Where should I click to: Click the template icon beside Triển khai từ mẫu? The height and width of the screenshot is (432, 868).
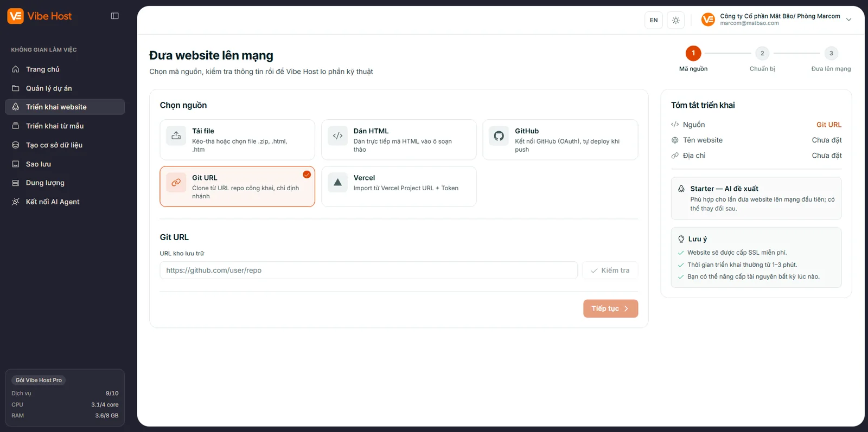16,126
